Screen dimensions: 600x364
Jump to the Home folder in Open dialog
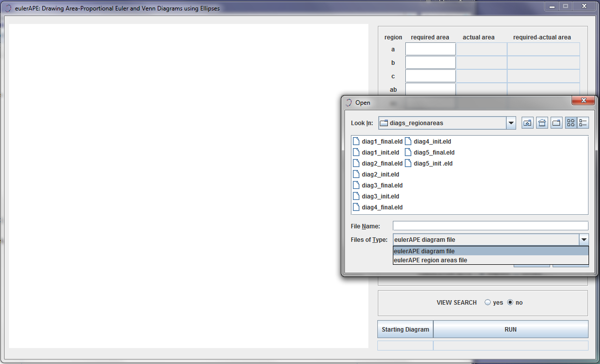pyautogui.click(x=542, y=123)
